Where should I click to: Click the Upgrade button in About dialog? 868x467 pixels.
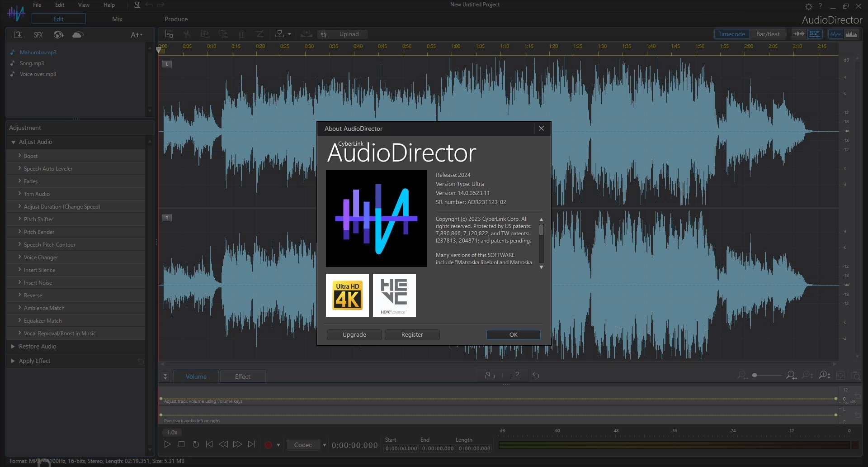click(354, 335)
